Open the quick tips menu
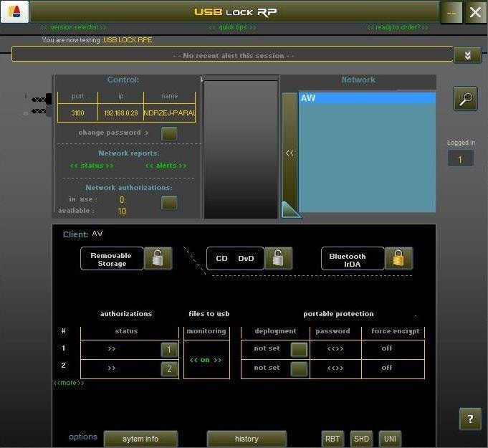 click(232, 27)
